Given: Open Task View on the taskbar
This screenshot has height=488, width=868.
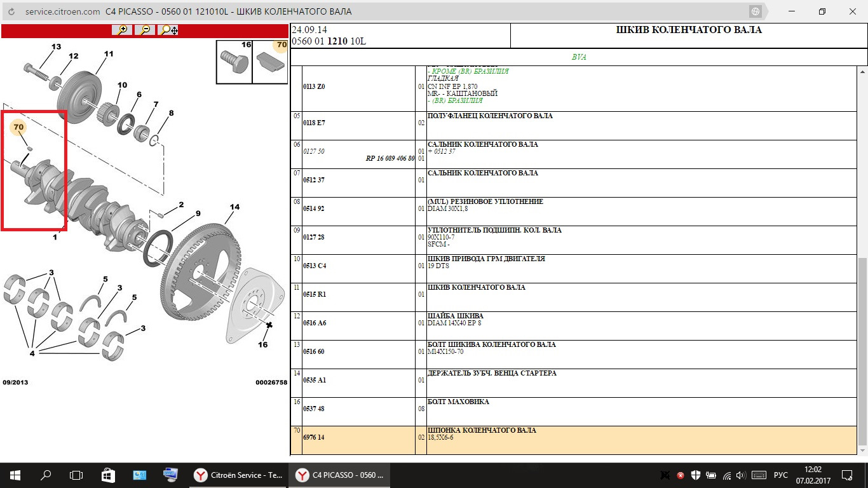Looking at the screenshot, I should click(76, 475).
